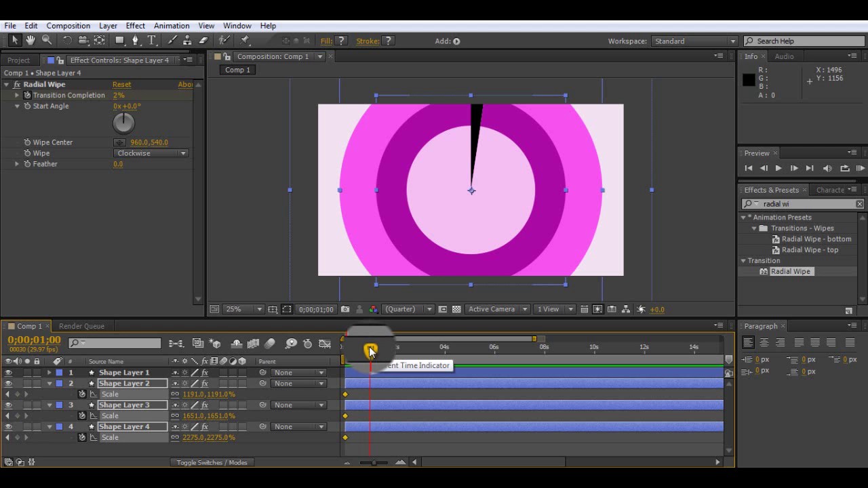Enable Frame Blending timeline switch
This screenshot has width=868, height=488.
[253, 344]
